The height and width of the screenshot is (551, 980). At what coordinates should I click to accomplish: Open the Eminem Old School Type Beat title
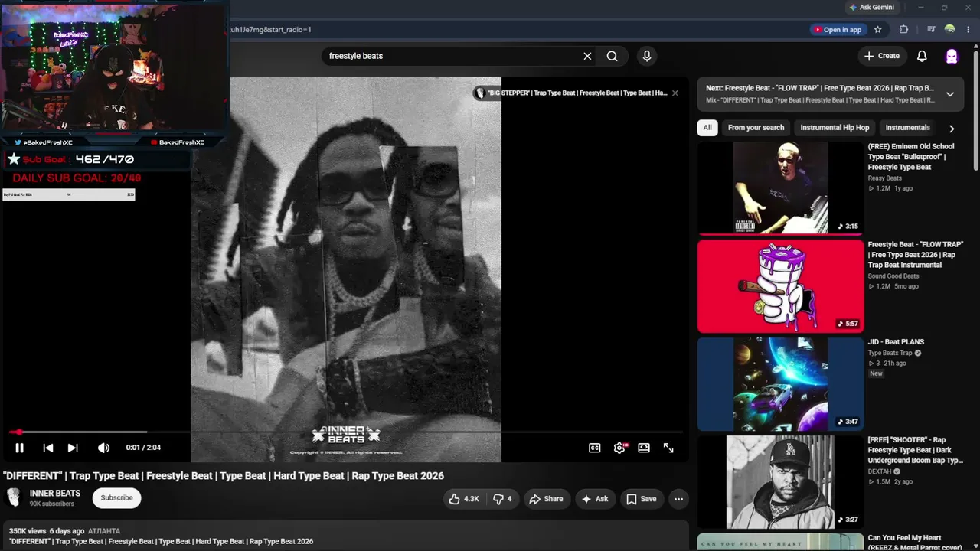point(911,157)
